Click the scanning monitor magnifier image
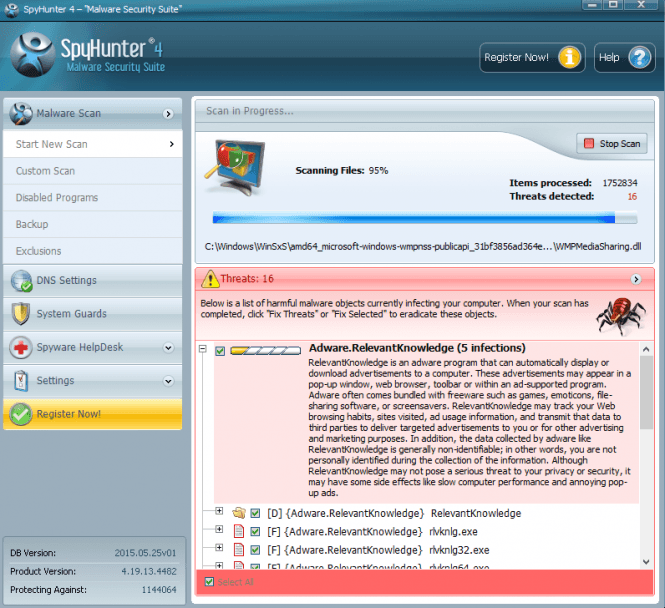The height and width of the screenshot is (608, 665). 235,167
